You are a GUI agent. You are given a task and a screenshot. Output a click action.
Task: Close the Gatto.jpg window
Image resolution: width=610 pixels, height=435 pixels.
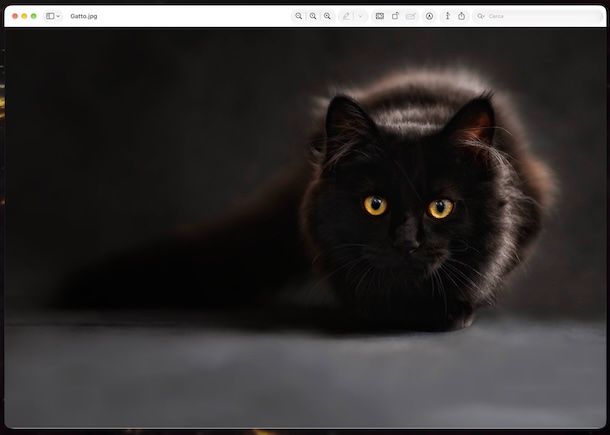[15, 16]
